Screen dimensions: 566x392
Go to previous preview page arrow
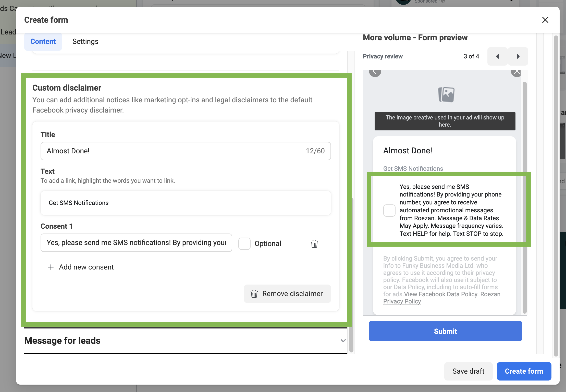click(x=497, y=56)
